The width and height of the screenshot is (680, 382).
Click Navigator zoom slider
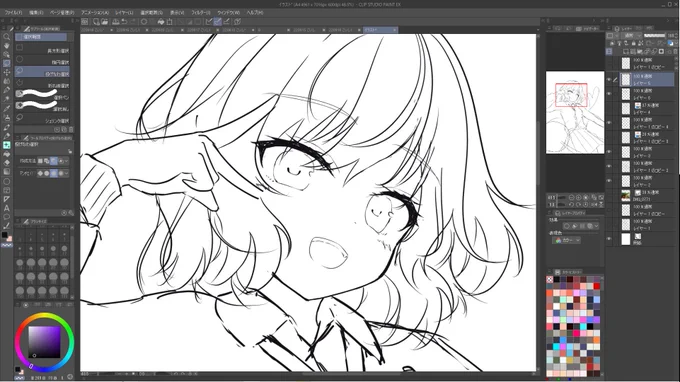(563, 197)
